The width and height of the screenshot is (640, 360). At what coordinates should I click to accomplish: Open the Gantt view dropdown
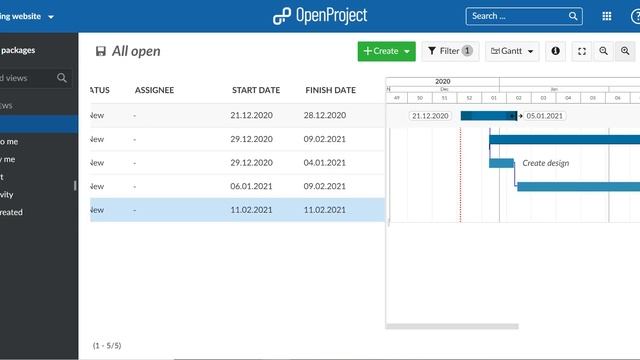click(512, 51)
